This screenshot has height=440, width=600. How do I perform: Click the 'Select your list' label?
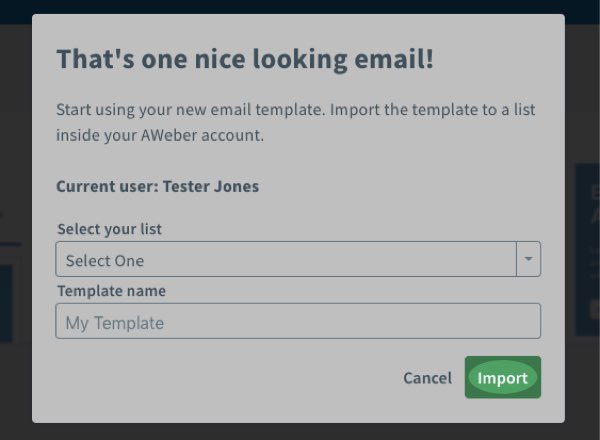109,229
